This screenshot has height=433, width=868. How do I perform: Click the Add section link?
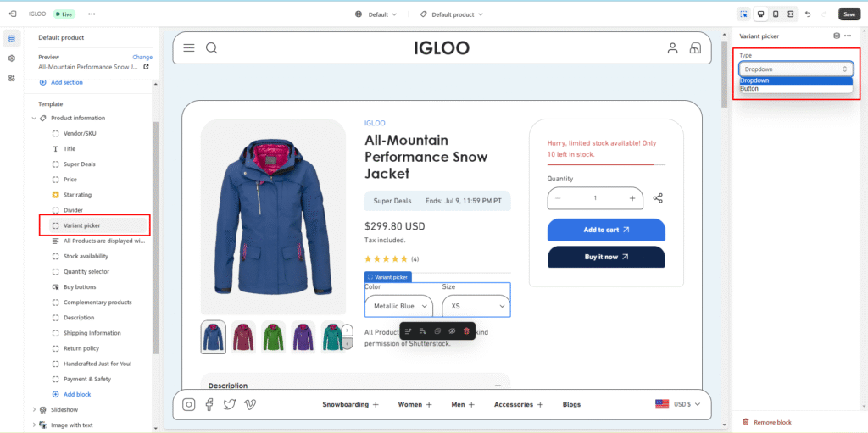click(66, 82)
